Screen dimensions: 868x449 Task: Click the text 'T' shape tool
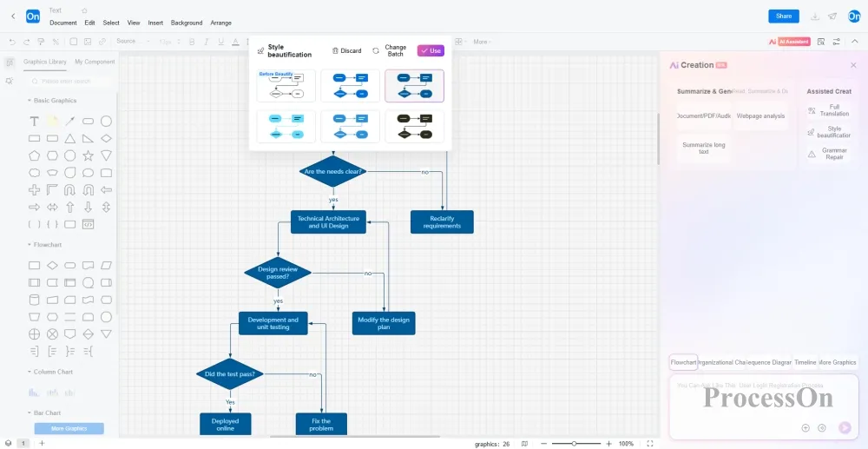[35, 122]
